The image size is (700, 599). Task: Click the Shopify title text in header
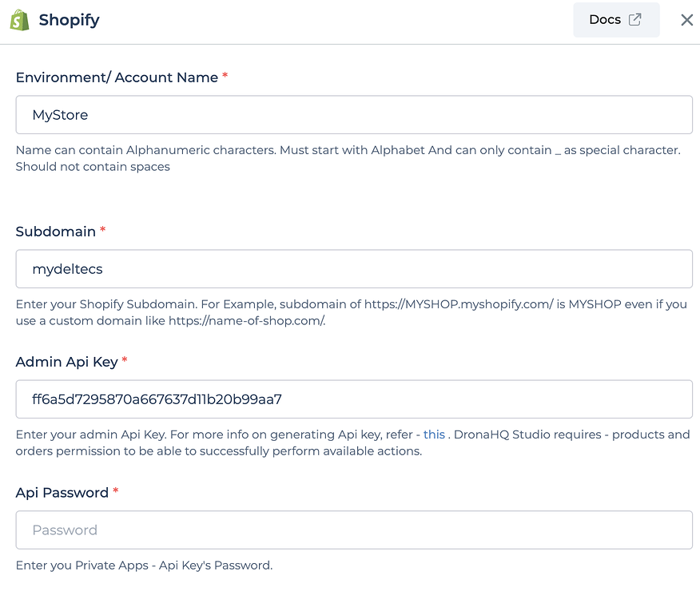pos(70,20)
